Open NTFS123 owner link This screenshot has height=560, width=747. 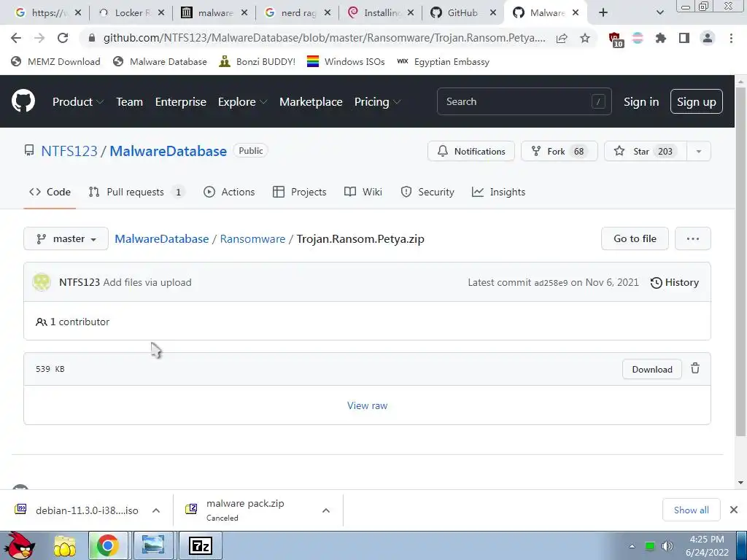[x=69, y=151]
